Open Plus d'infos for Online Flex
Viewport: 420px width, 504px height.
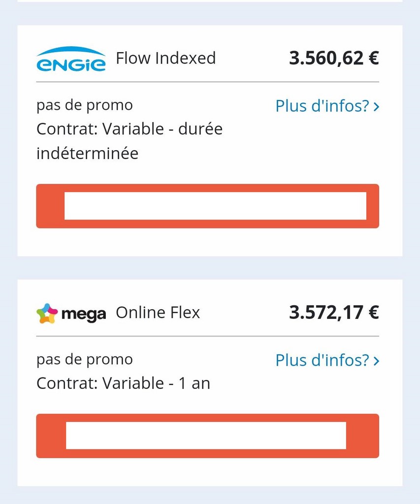(x=327, y=360)
